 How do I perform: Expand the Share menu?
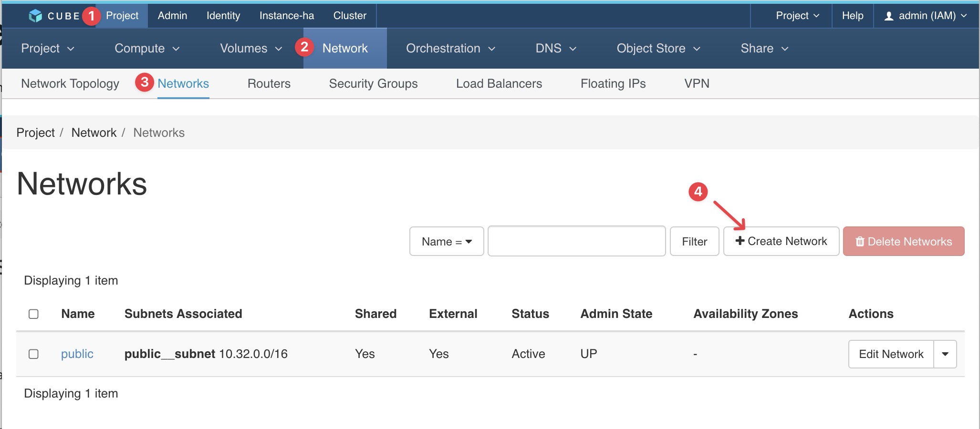764,48
